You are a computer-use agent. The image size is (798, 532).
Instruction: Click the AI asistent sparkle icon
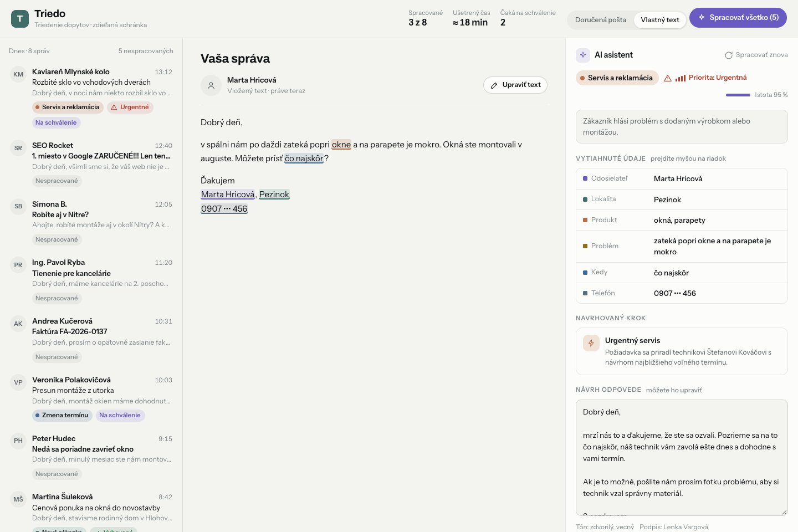coord(583,55)
